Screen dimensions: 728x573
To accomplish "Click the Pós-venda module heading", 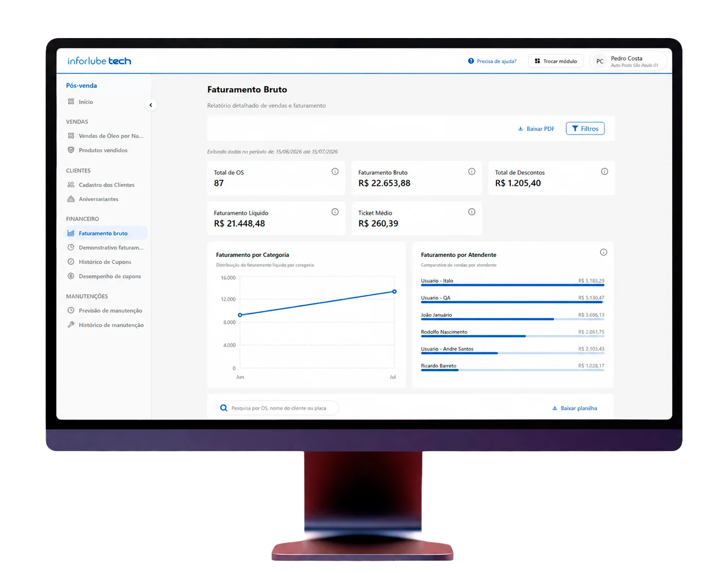I will (x=81, y=85).
